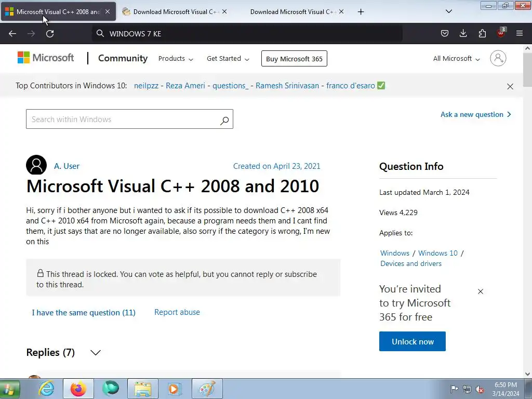This screenshot has height=399, width=532.
Task: Open the extensions puzzle-piece icon
Action: (x=482, y=33)
